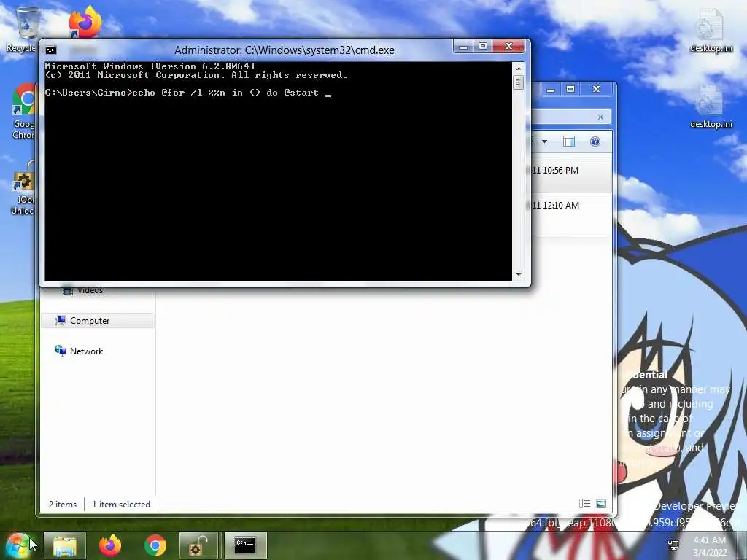Switch Explorer to details view icon

[584, 504]
